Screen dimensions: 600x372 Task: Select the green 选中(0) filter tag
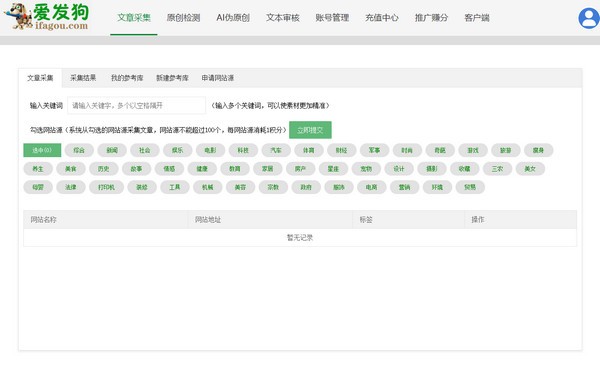tap(42, 150)
